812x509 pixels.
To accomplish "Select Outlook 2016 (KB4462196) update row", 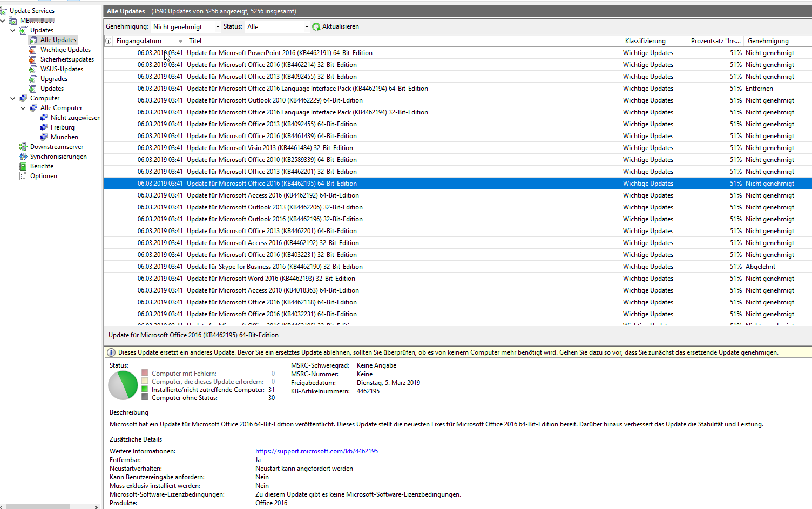I will coord(458,219).
